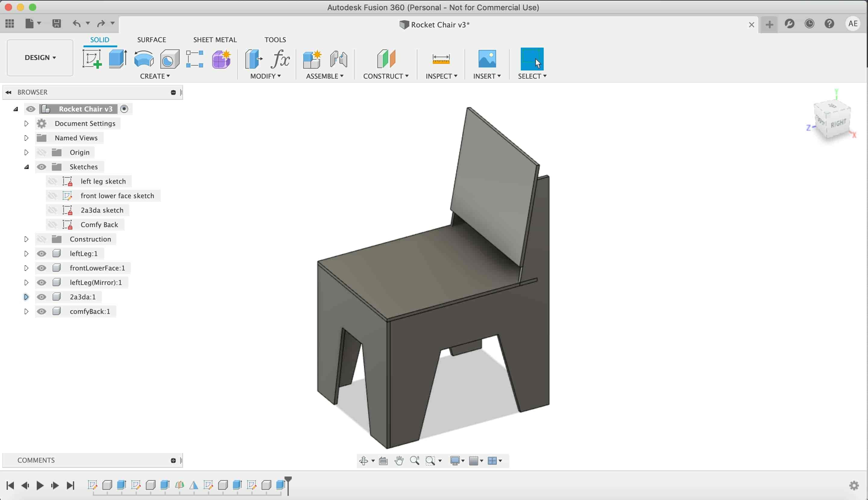868x500 pixels.
Task: Click the Redo arrow
Action: pos(101,23)
